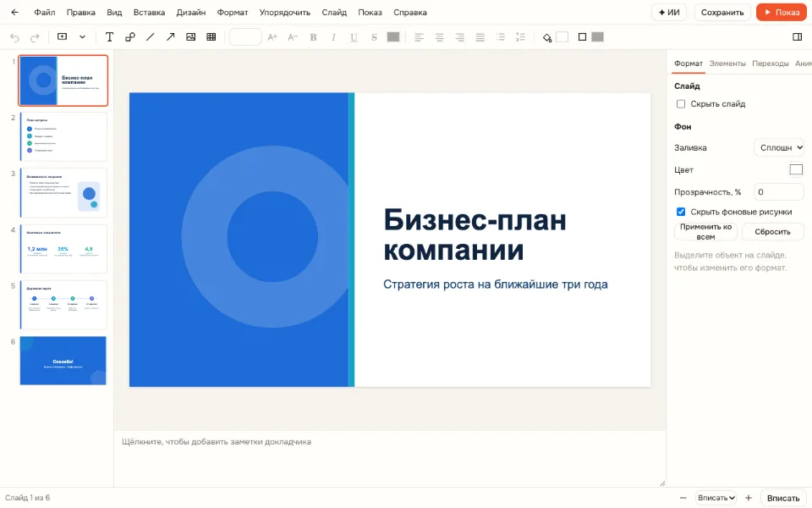Enable the Скрыть слайд checkbox

(681, 104)
